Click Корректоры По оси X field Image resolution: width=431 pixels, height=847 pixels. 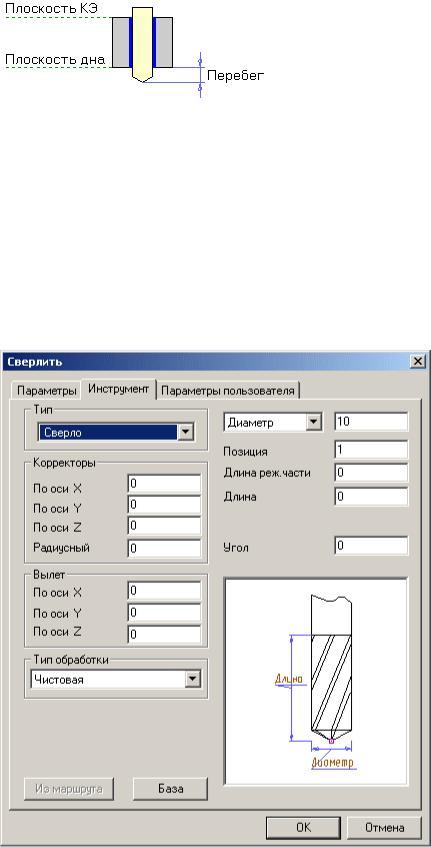tap(164, 484)
